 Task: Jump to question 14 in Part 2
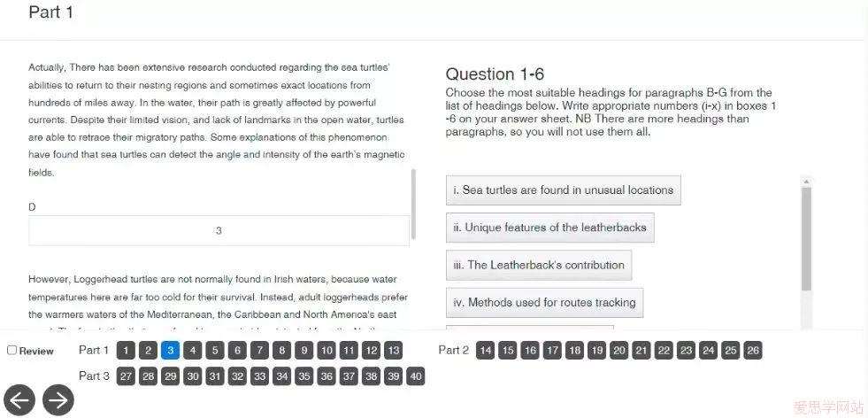486,351
